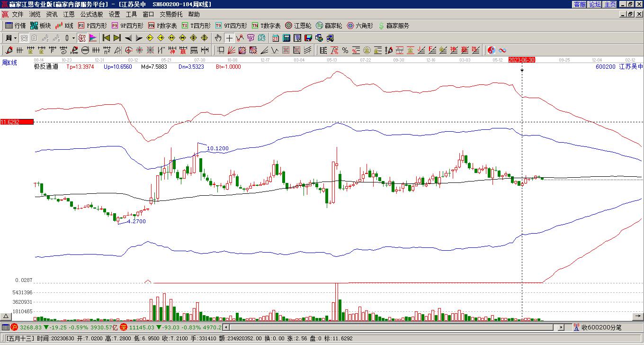Click the infinity symbol icon
Image resolution: width=644 pixels, height=345 pixels.
coord(502,50)
